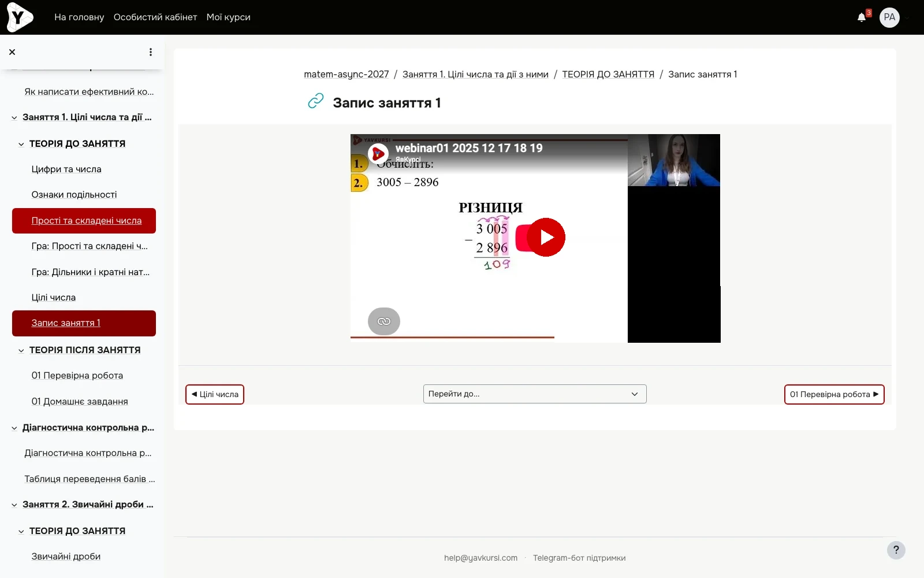Open Гра: Прості та складені ч... item
This screenshot has width=924, height=578.
point(90,246)
